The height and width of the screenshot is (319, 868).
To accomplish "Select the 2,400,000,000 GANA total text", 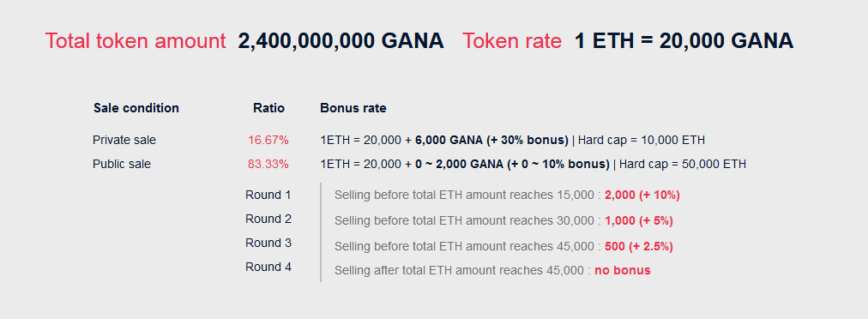I will [x=341, y=41].
